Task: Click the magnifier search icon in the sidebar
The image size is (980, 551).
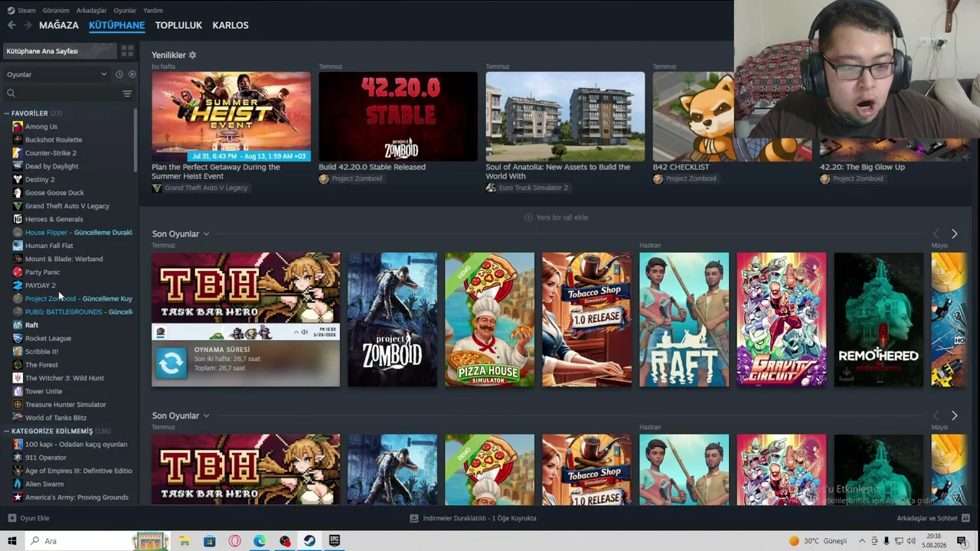Action: [x=11, y=93]
